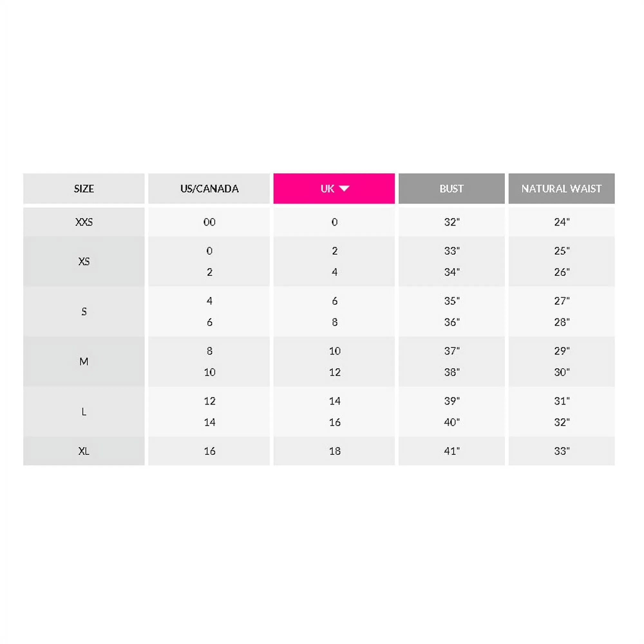Click the 37" bust measurement
Viewport: 644px width, 644px height.
point(452,351)
